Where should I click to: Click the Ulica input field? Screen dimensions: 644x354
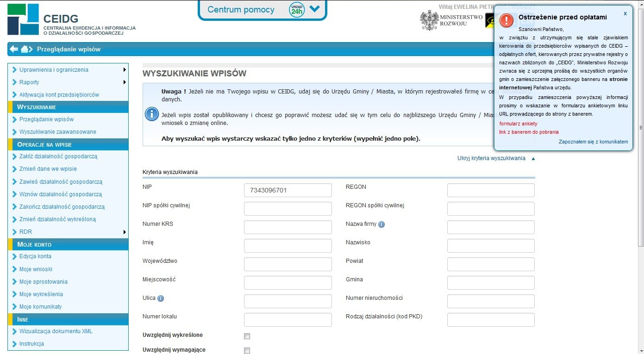coord(288,301)
